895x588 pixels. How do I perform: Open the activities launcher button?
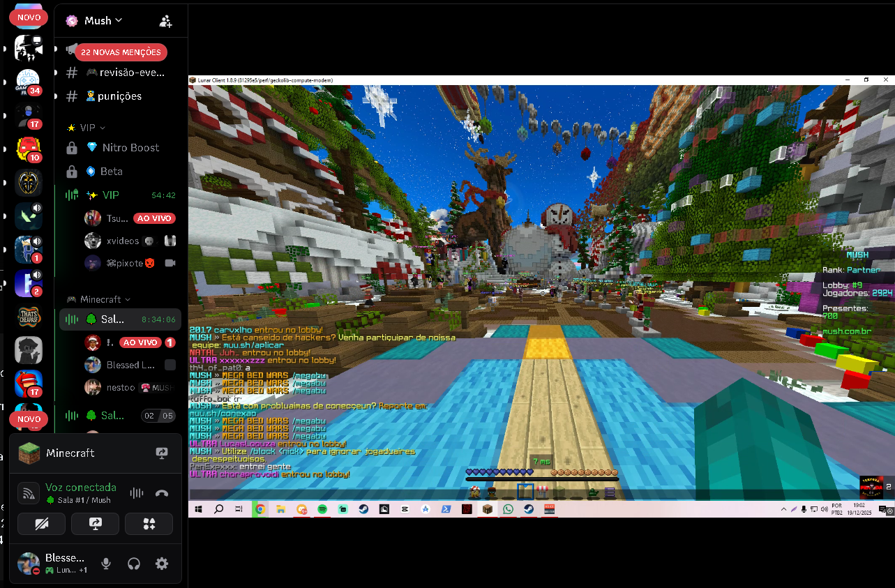point(149,524)
